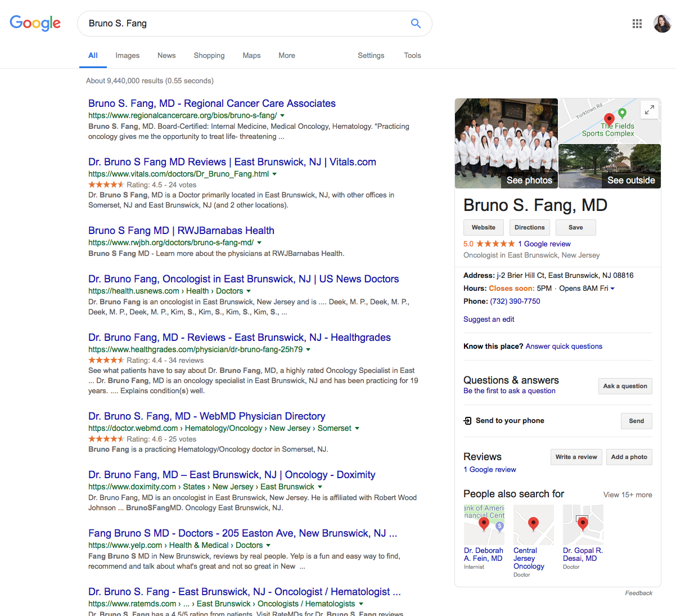Click in the search box text
This screenshot has height=616, width=676.
[x=118, y=23]
